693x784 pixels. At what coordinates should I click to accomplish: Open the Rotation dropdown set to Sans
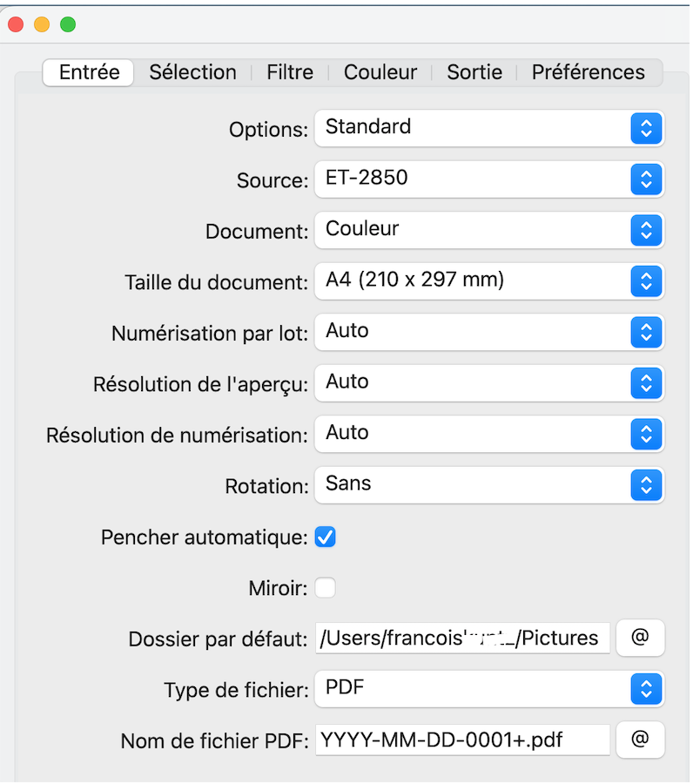[x=488, y=485]
